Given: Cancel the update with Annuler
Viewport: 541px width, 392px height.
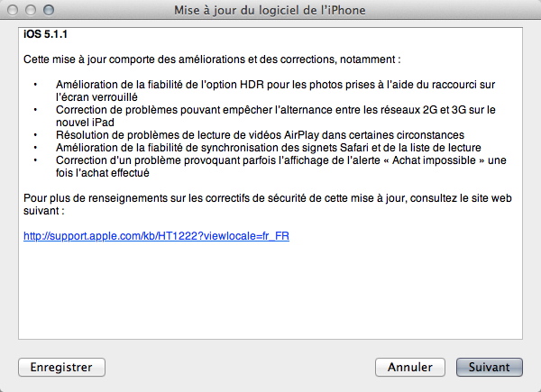Looking at the screenshot, I should click(x=410, y=367).
